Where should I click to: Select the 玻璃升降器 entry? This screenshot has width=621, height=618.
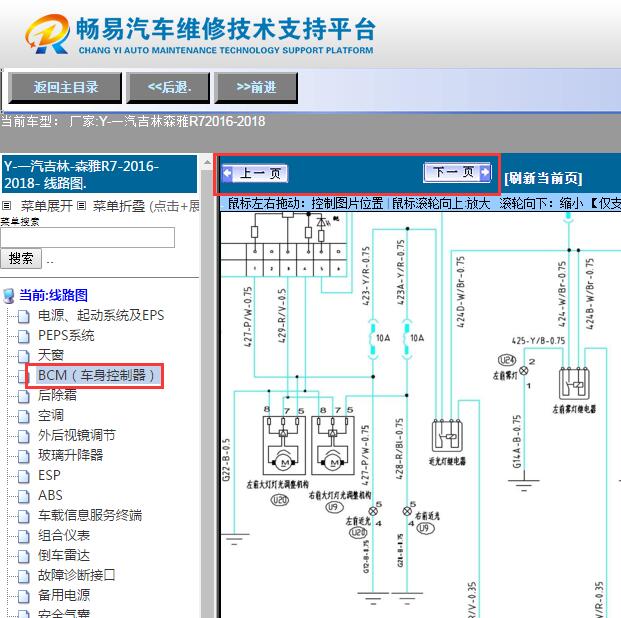click(70, 455)
